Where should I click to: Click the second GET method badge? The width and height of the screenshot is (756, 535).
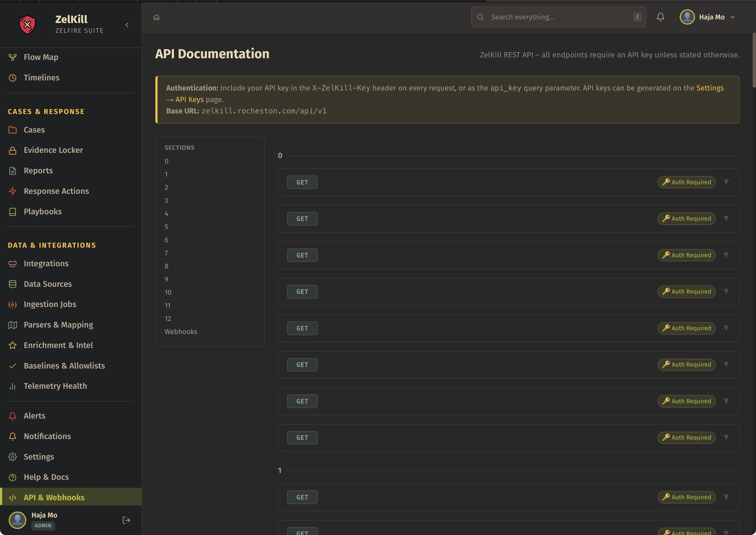(302, 219)
